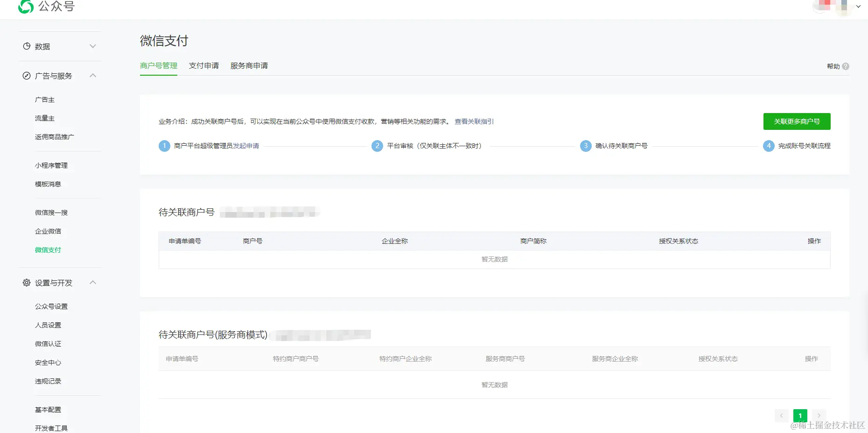Click the 商户简称 column header
The image size is (868, 433).
tap(533, 241)
